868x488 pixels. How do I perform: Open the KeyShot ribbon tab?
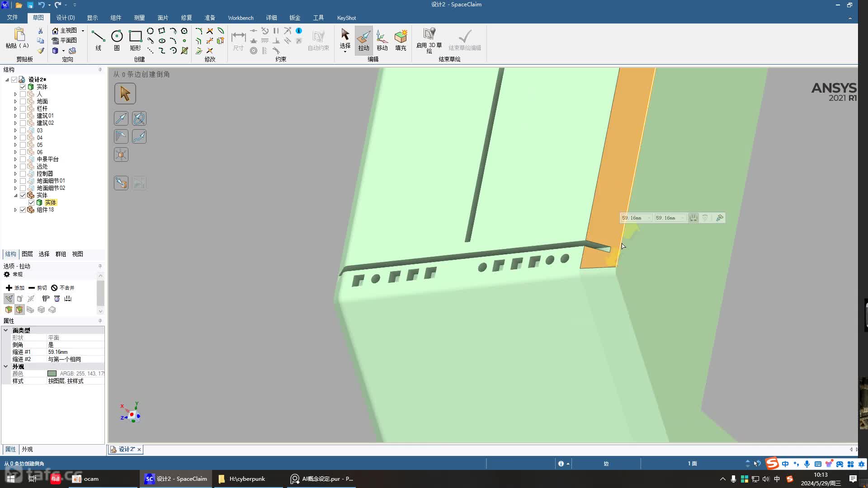coord(346,18)
